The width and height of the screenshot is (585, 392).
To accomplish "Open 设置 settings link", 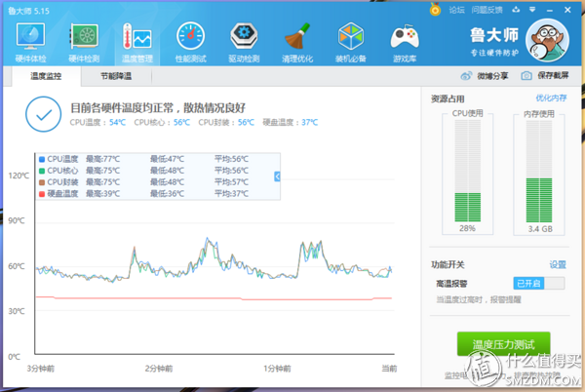I will pyautogui.click(x=558, y=265).
